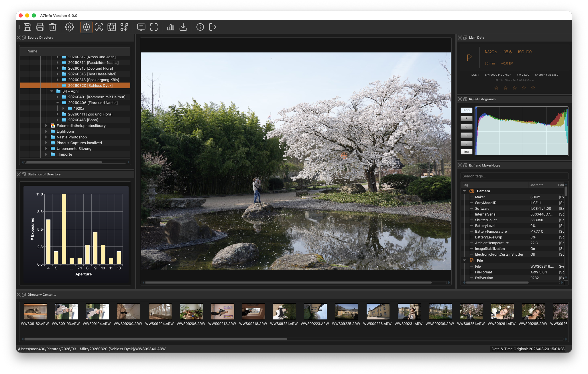This screenshot has height=374, width=588.
Task: Open thumbnail WWS09182.ARW of the cat
Action: pyautogui.click(x=35, y=312)
